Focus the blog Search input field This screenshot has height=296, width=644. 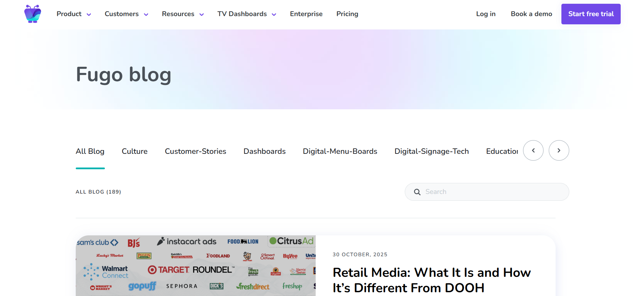tap(494, 192)
